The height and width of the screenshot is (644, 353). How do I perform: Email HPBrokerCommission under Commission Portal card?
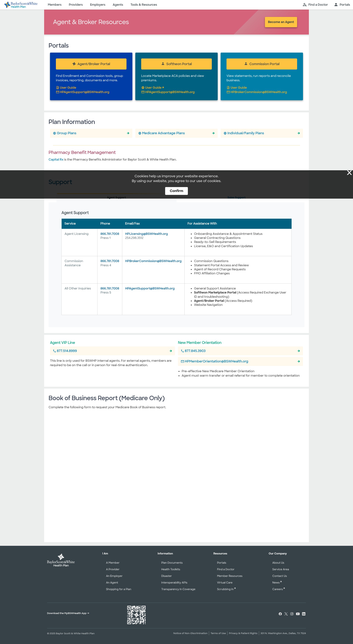(x=256, y=92)
